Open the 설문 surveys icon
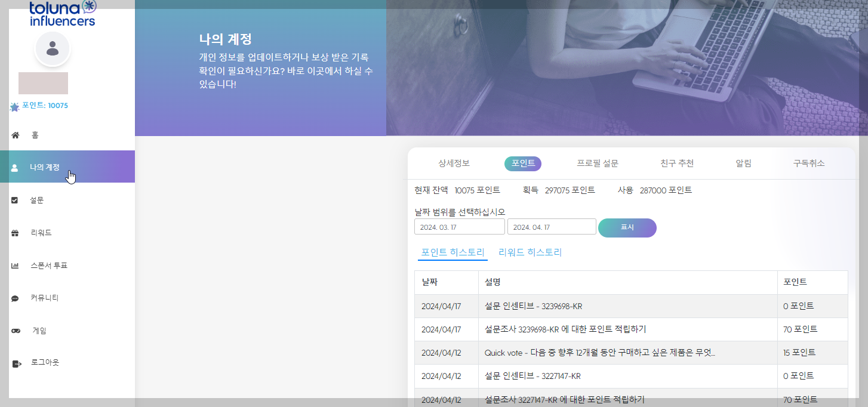This screenshot has height=407, width=868. (15, 200)
